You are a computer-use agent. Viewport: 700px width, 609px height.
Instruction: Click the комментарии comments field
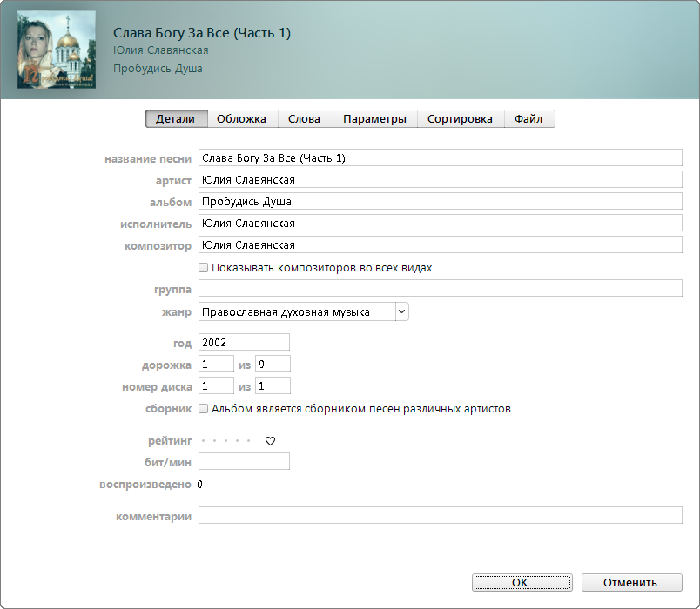click(440, 516)
